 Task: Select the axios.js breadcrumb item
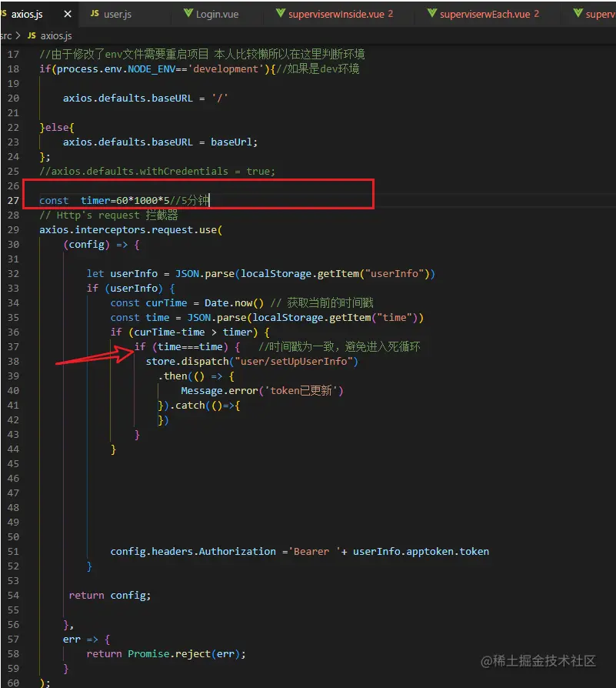pos(56,35)
